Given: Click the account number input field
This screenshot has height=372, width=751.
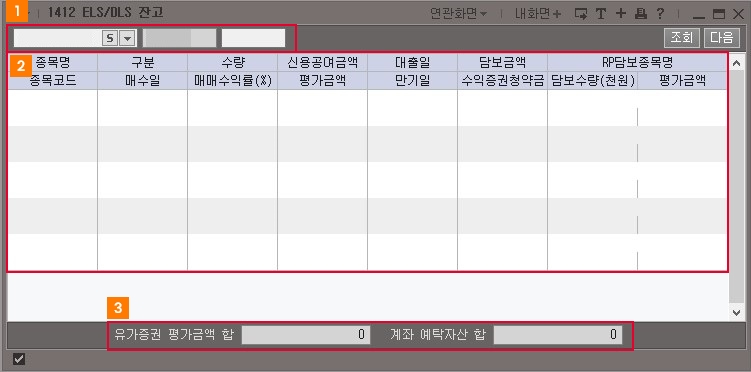Looking at the screenshot, I should tap(57, 38).
